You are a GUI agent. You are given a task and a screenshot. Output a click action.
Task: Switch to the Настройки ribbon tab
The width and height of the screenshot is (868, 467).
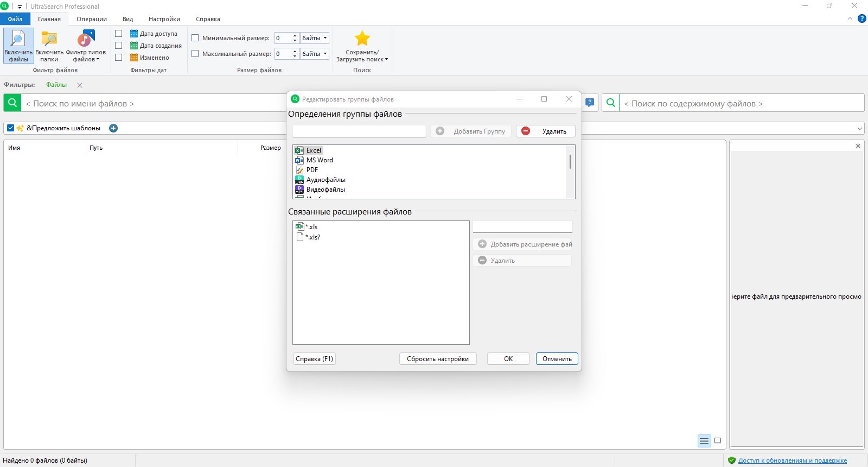(x=164, y=19)
